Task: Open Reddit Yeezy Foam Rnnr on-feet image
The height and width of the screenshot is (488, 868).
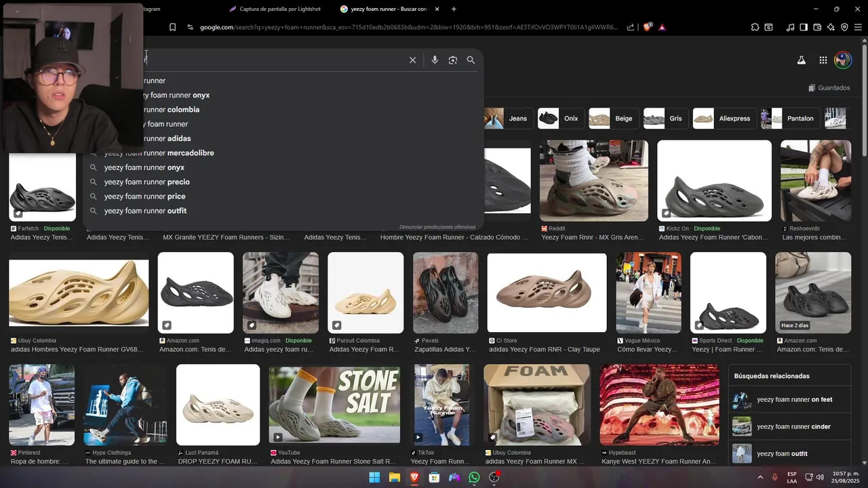Action: click(594, 181)
